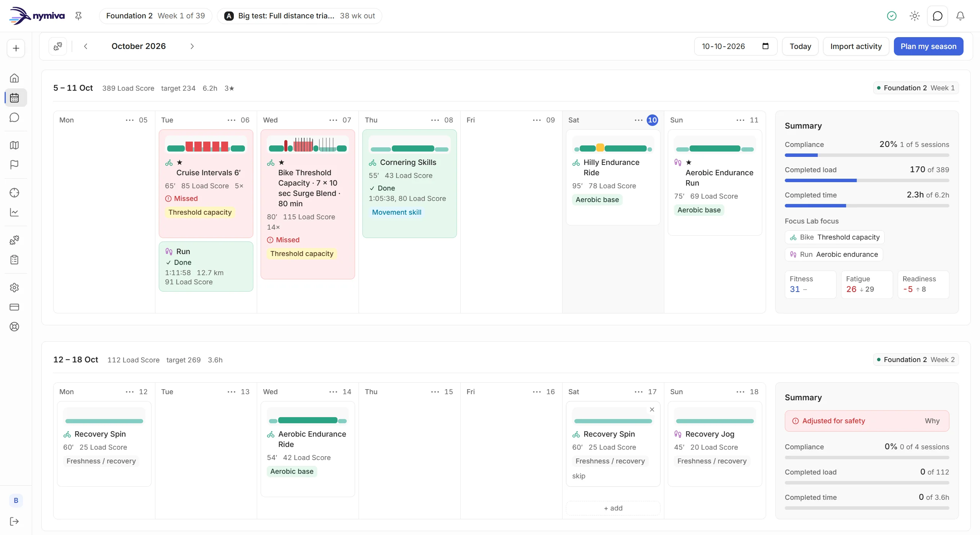Click the add button under Sat 17
This screenshot has width=980, height=535.
(613, 508)
